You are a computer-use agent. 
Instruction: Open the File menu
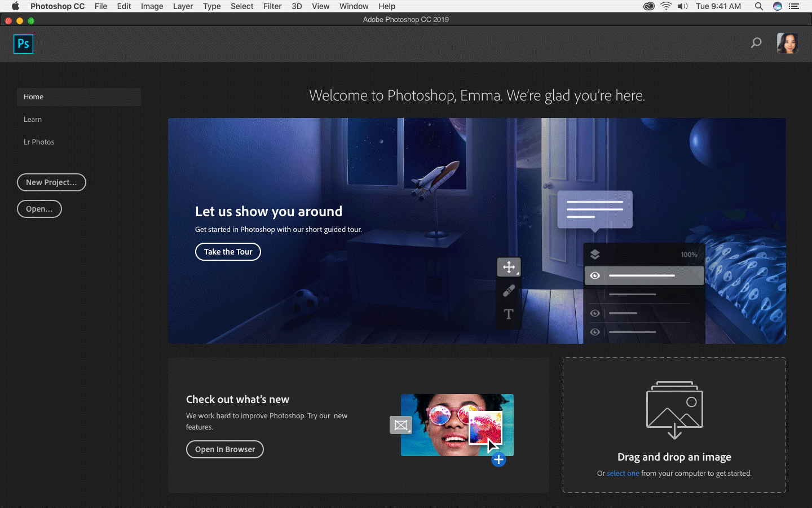[101, 6]
